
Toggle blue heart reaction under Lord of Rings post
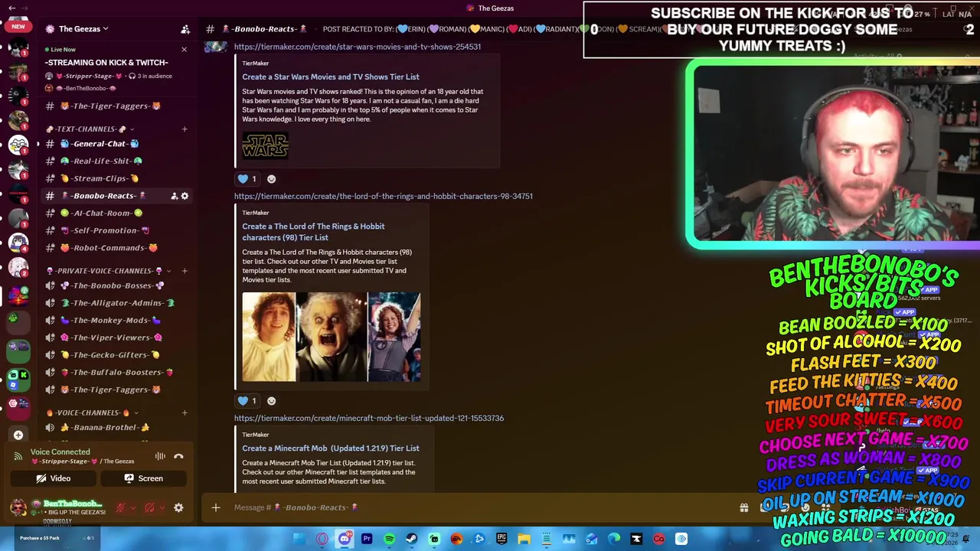(247, 401)
